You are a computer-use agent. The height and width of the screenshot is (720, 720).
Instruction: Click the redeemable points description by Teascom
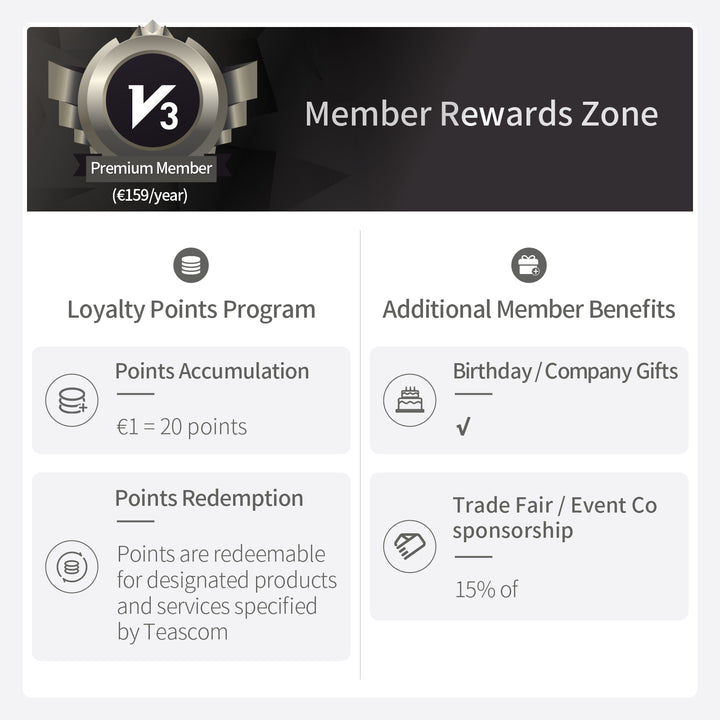pos(227,593)
